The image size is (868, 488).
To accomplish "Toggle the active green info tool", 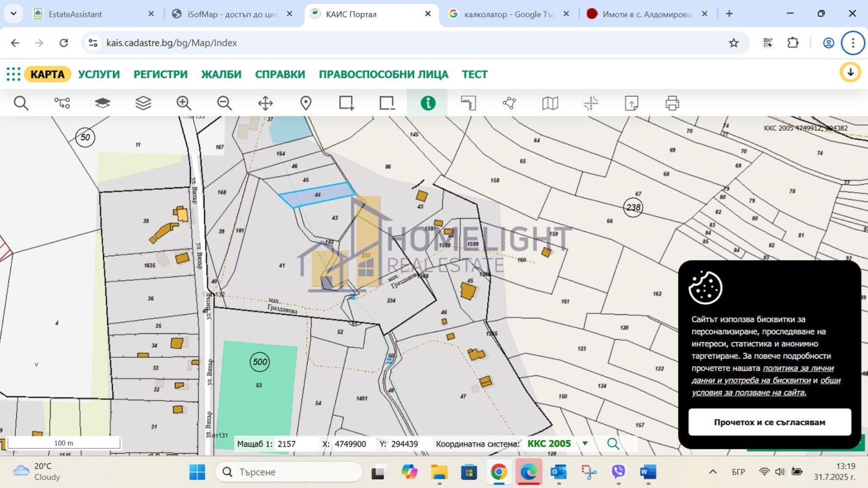I will 428,103.
